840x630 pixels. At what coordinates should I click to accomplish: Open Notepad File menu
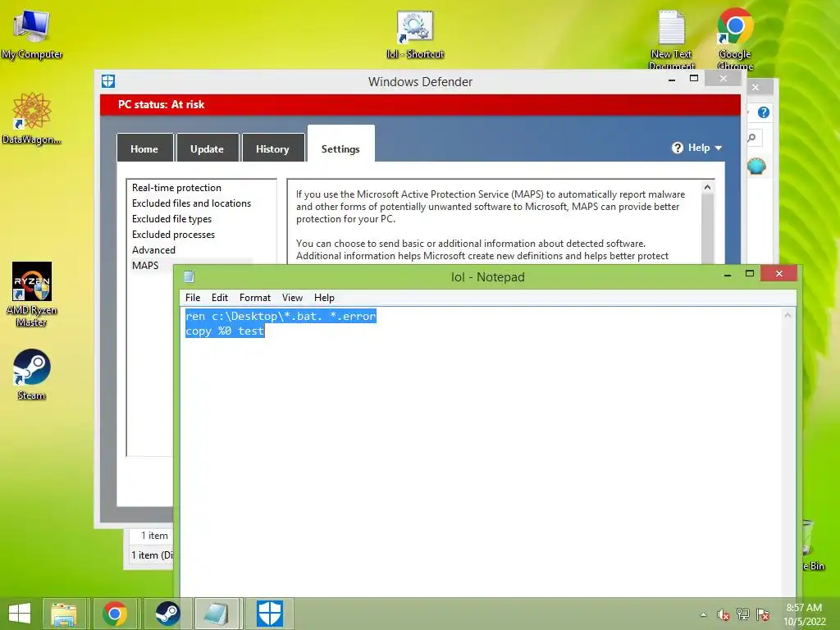click(x=193, y=297)
